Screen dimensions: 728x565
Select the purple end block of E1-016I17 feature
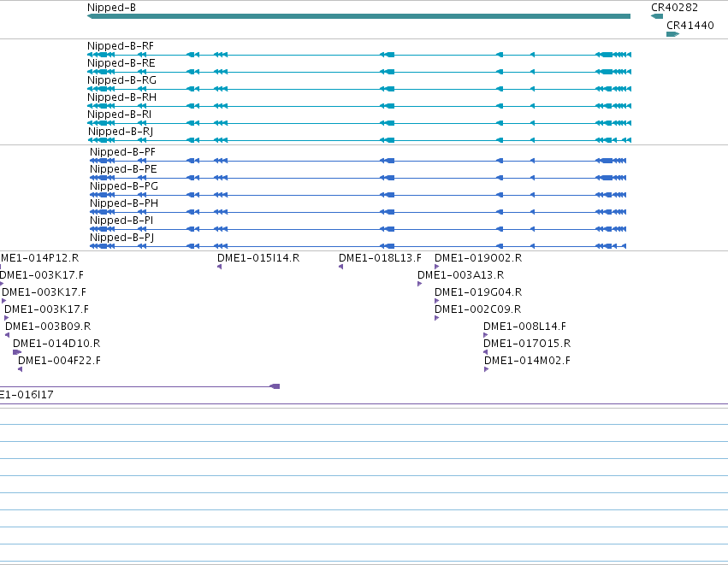click(x=275, y=386)
